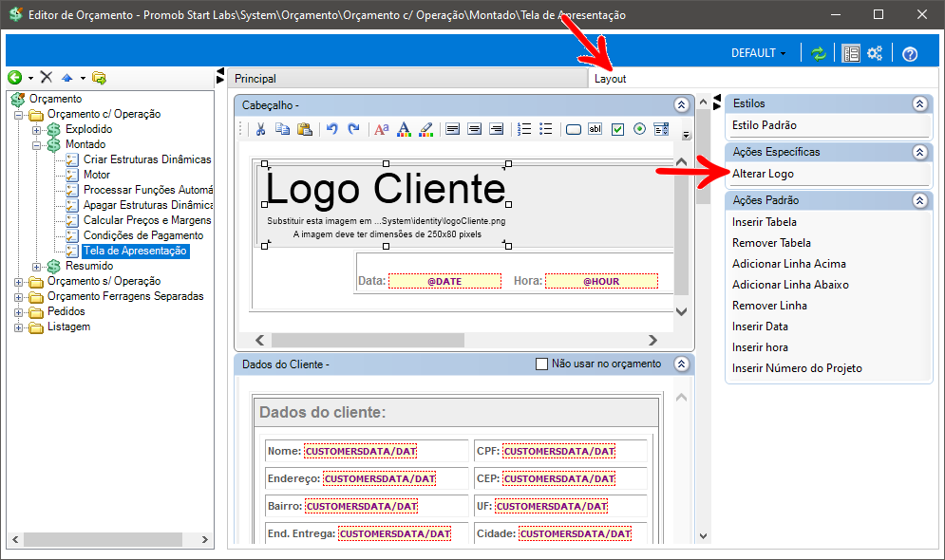Viewport: 945px width, 560px height.
Task: Click the black X delete icon in navigation toolbar
Action: pyautogui.click(x=47, y=77)
